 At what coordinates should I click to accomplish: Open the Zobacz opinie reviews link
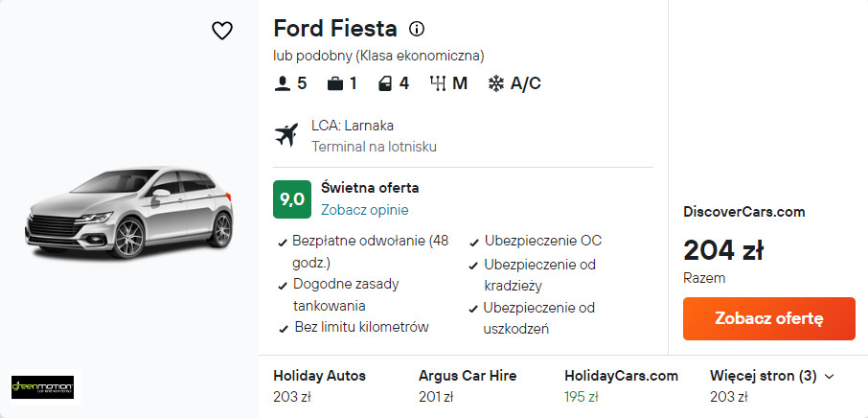(364, 210)
